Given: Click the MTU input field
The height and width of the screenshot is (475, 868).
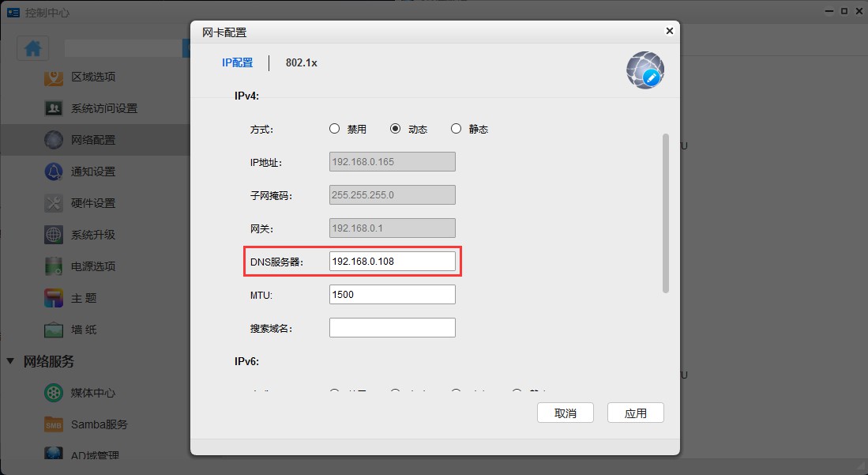Looking at the screenshot, I should [x=392, y=295].
